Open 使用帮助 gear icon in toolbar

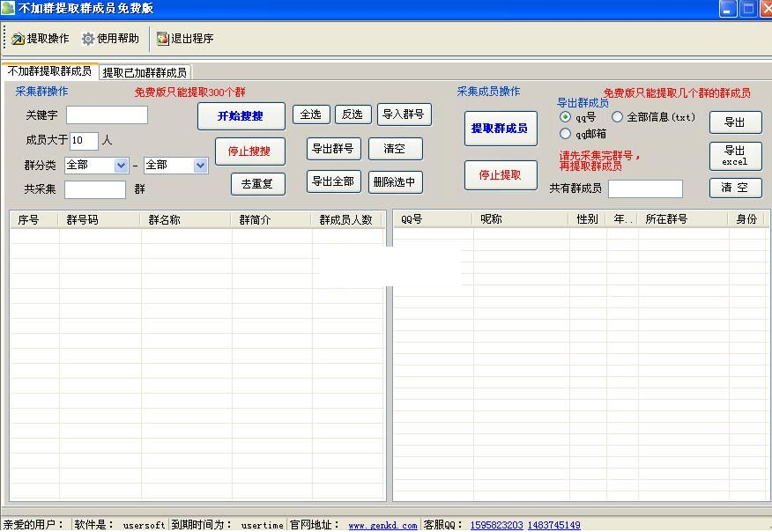coord(87,39)
